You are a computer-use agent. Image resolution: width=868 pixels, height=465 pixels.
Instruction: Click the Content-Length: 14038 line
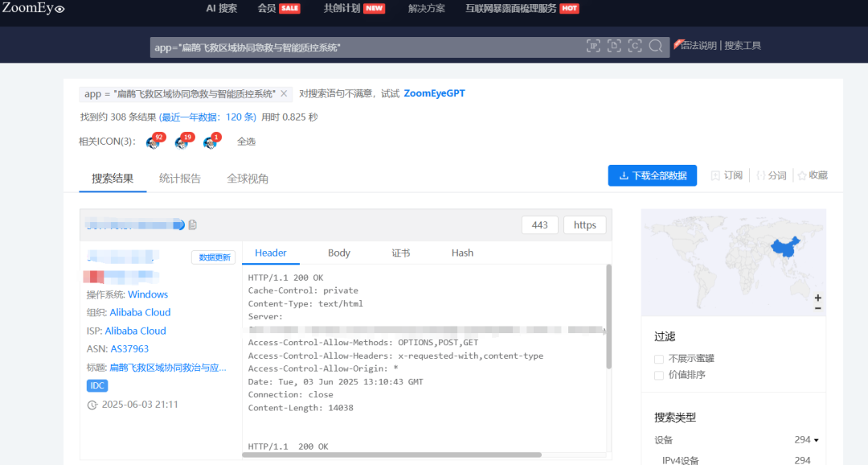(301, 408)
